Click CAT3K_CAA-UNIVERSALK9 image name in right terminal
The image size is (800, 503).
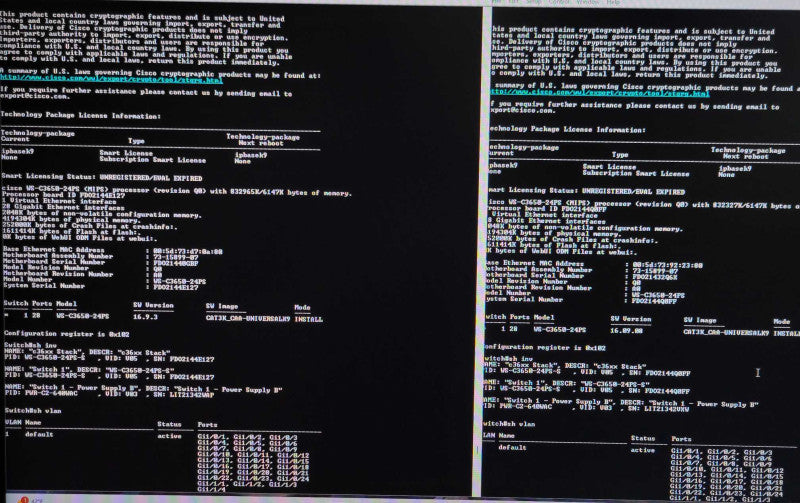pyautogui.click(x=726, y=333)
